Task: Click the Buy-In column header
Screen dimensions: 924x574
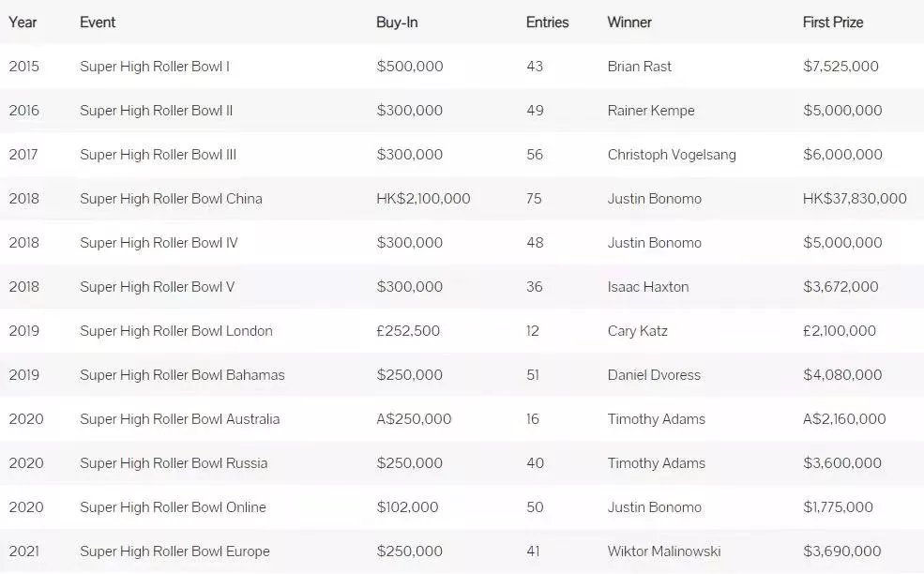Action: coord(397,23)
